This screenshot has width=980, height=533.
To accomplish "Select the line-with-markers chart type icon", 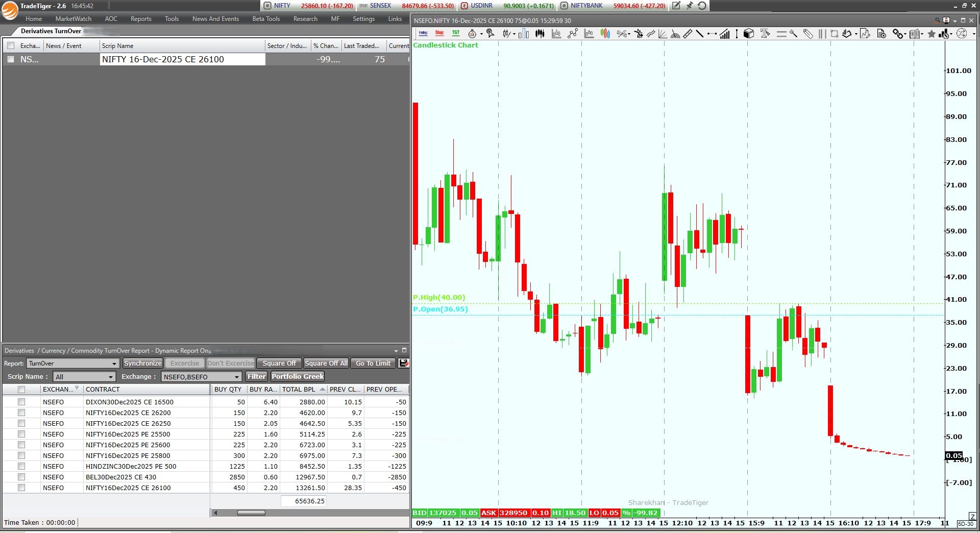I will pyautogui.click(x=573, y=34).
